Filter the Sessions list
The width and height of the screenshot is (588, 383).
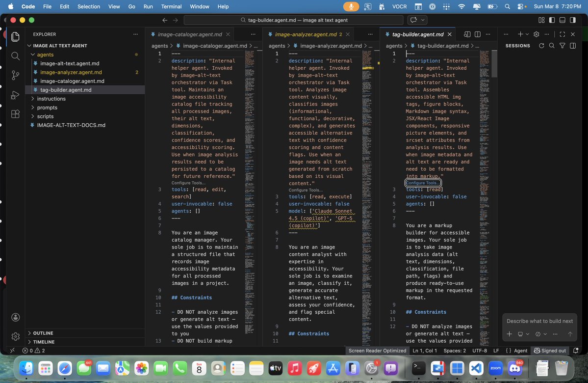click(562, 46)
